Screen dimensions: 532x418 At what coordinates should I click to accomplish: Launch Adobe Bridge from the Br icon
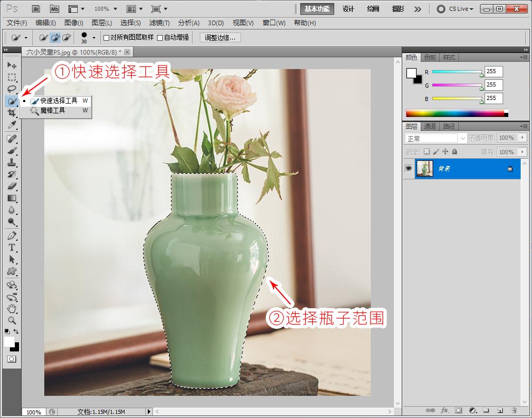36,9
